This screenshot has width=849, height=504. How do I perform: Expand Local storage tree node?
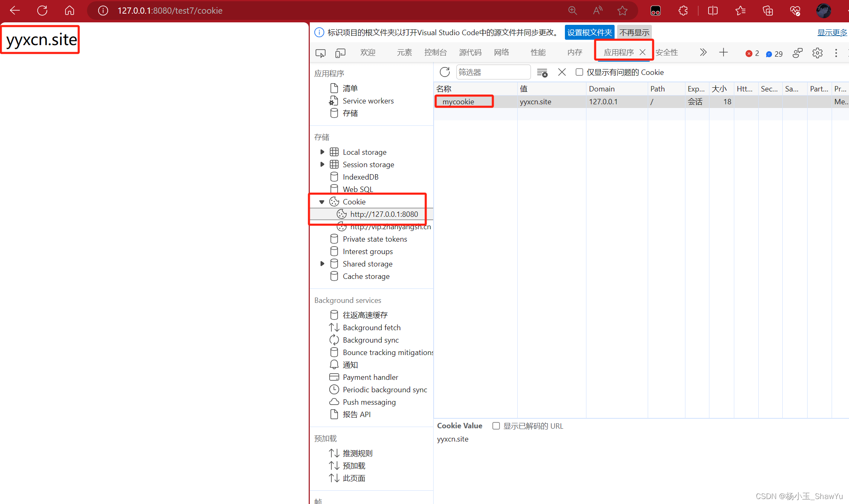322,152
